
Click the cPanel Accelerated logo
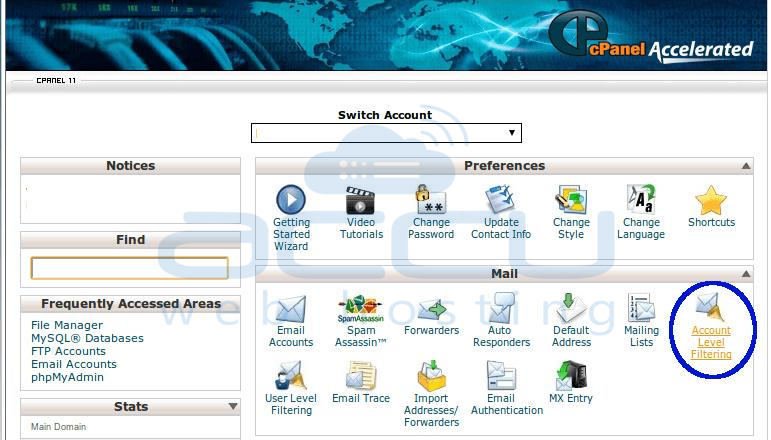pyautogui.click(x=650, y=37)
